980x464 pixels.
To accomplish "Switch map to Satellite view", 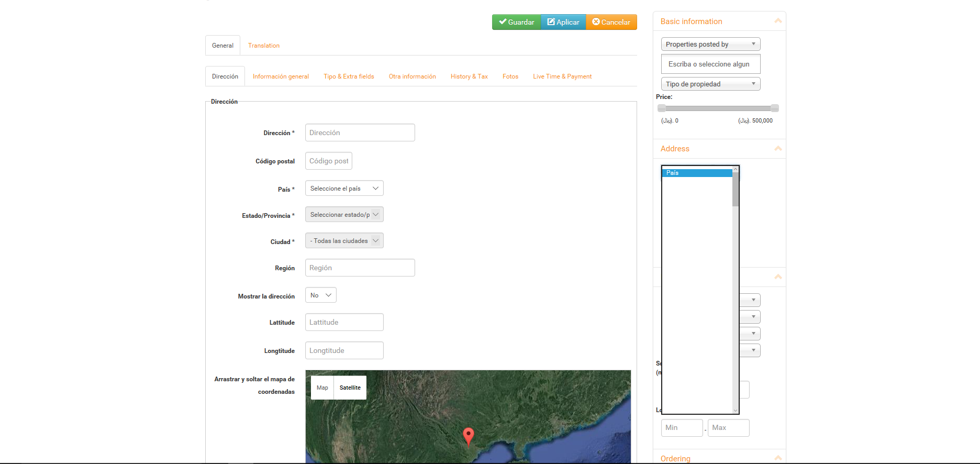I will pyautogui.click(x=350, y=388).
